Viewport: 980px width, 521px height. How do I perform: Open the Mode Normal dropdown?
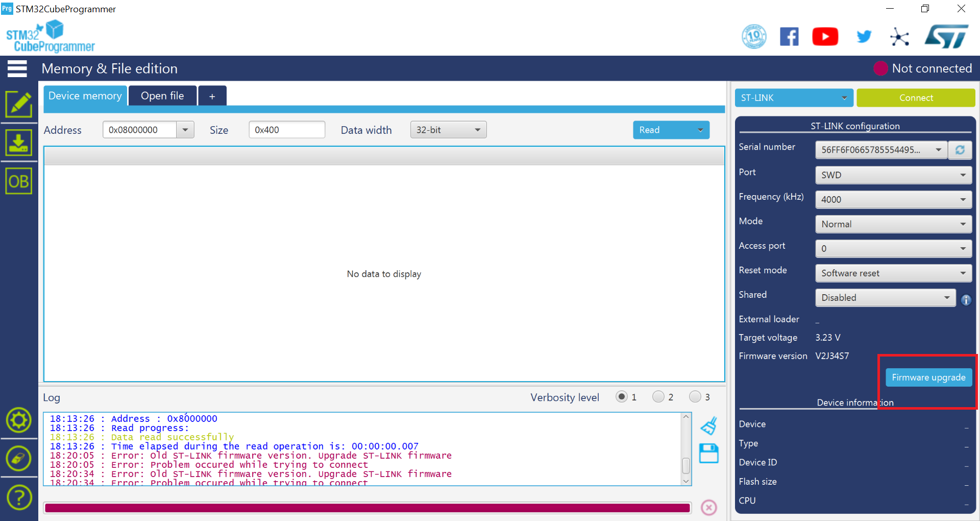tap(893, 224)
